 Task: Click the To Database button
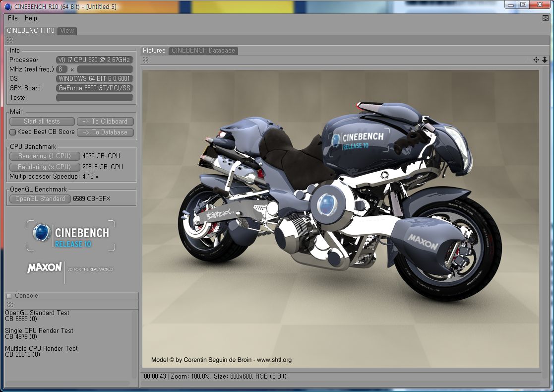pyautogui.click(x=105, y=132)
